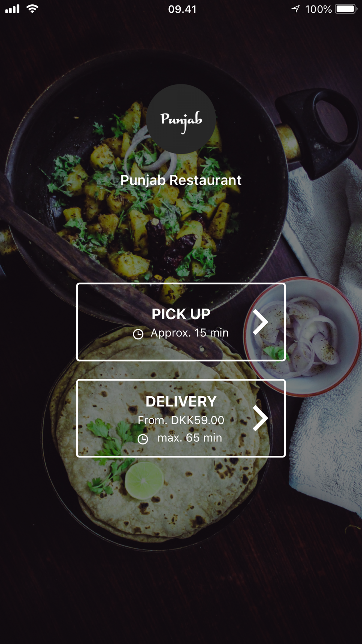Tap the Punjab Restaurant title
This screenshot has height=644, width=362.
(181, 180)
